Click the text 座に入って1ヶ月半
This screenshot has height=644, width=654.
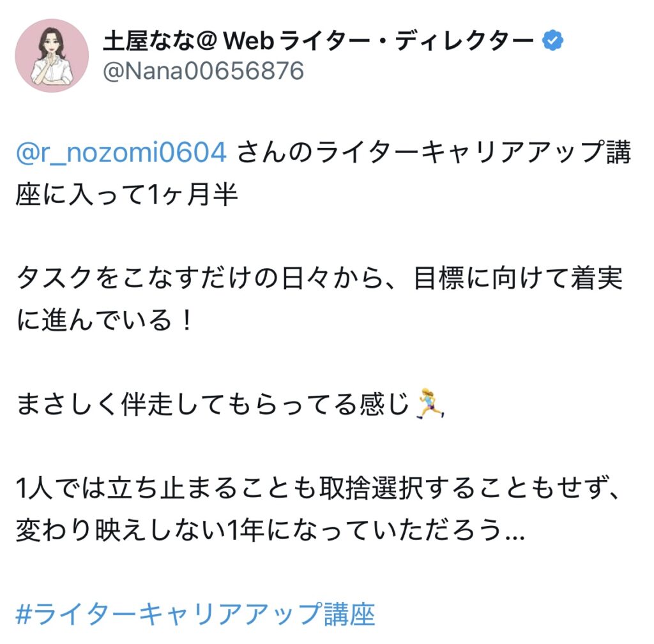click(x=127, y=194)
